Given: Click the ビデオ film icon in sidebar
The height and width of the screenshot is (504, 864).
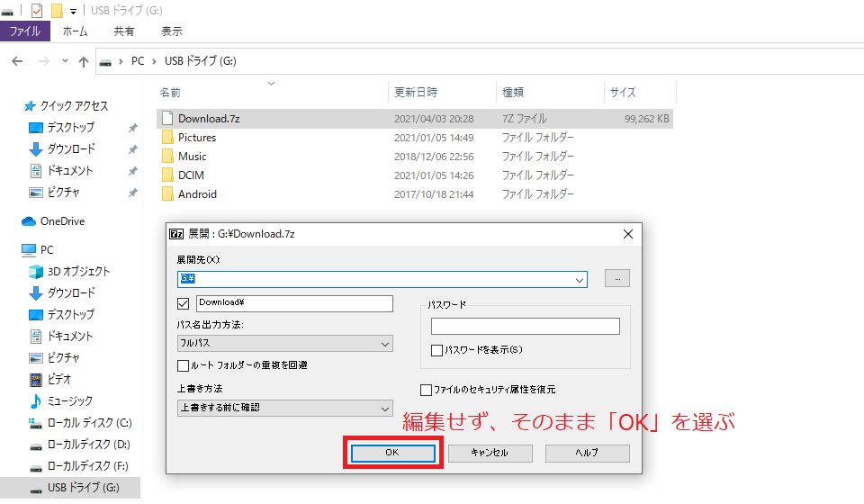Looking at the screenshot, I should pos(36,380).
